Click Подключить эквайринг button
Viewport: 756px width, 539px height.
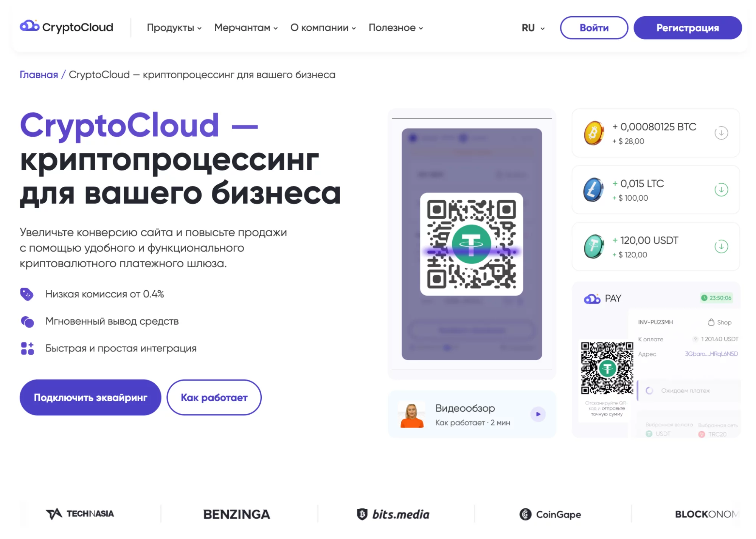click(x=90, y=397)
